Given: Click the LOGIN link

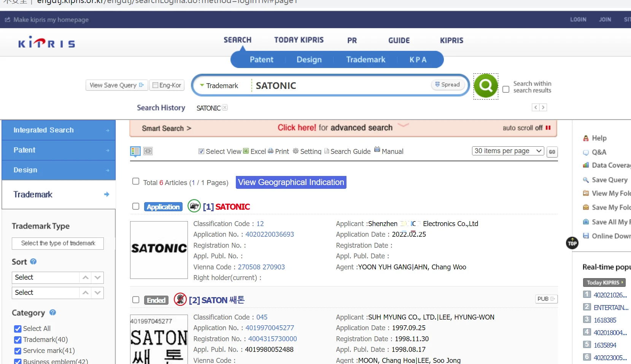Looking at the screenshot, I should tap(578, 19).
